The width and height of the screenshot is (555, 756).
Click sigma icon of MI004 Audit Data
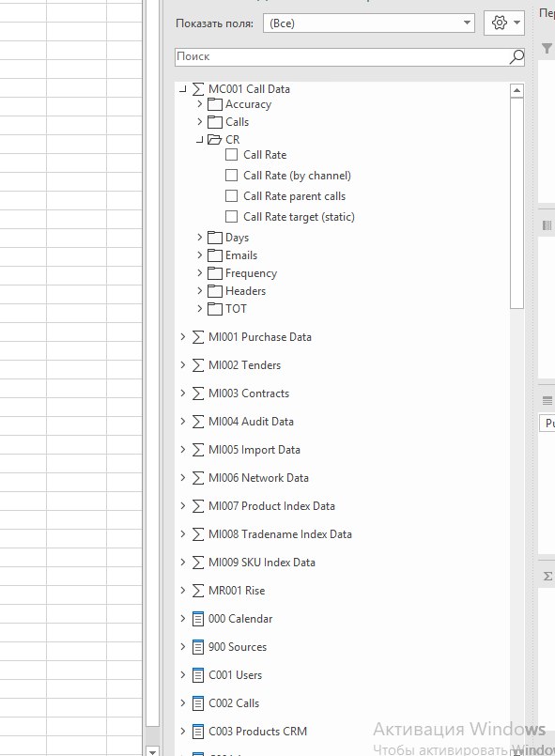198,422
